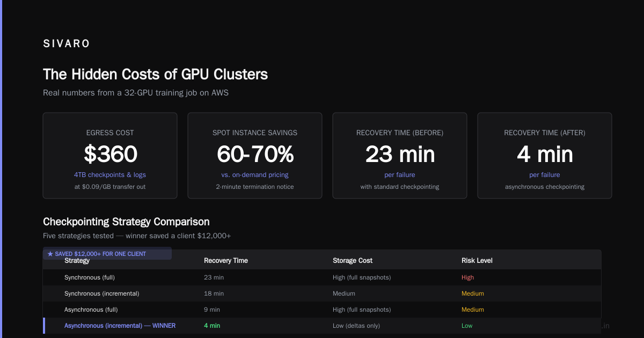Click 'vs. on-demand pricing' text
This screenshot has height=338, width=644.
pyautogui.click(x=255, y=175)
